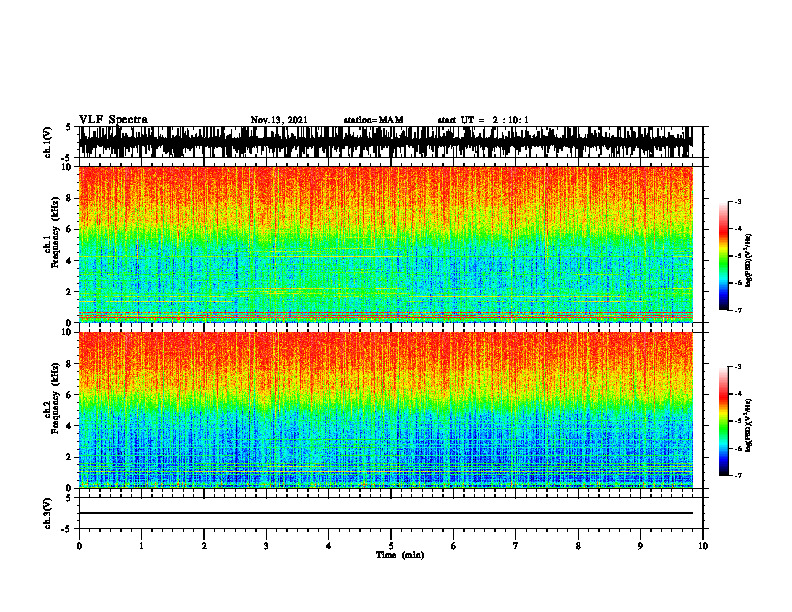Click inside the ch.1 frequency spectrogram
792x612 pixels.
pyautogui.click(x=385, y=244)
